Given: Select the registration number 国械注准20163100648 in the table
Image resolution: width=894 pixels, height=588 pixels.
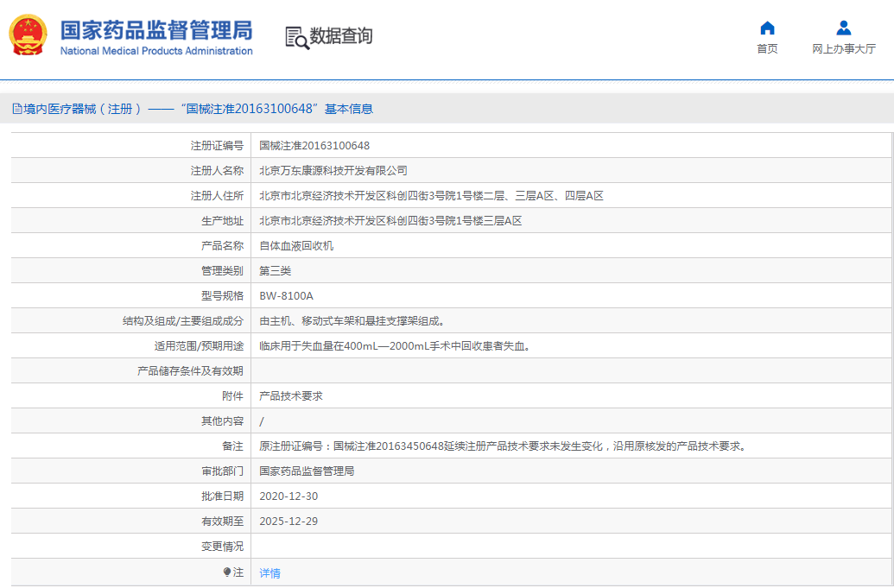Looking at the screenshot, I should [314, 146].
